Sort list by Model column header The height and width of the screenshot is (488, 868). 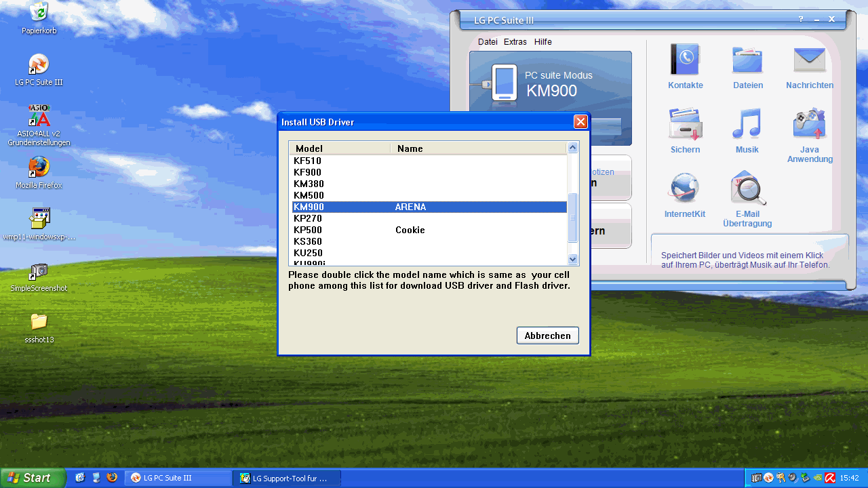[x=340, y=148]
